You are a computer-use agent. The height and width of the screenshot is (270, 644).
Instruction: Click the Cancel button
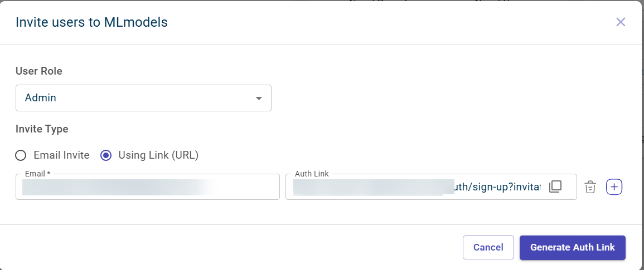click(x=488, y=248)
